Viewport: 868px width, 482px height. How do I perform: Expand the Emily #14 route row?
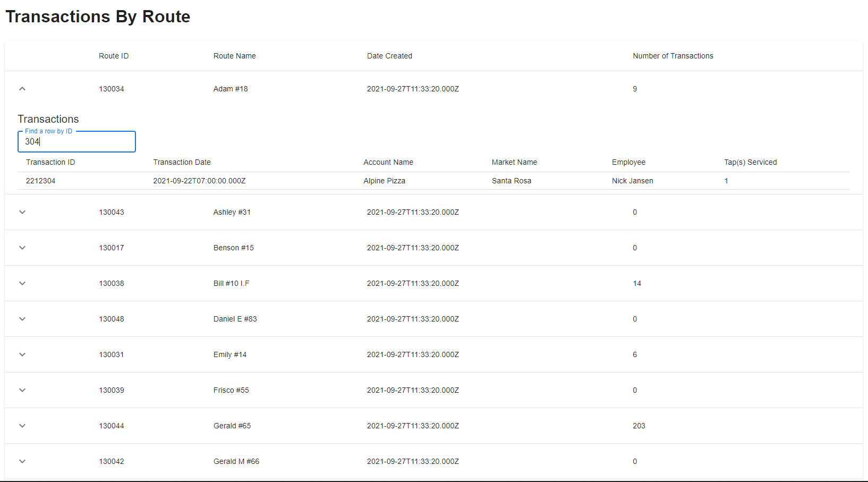coord(22,354)
